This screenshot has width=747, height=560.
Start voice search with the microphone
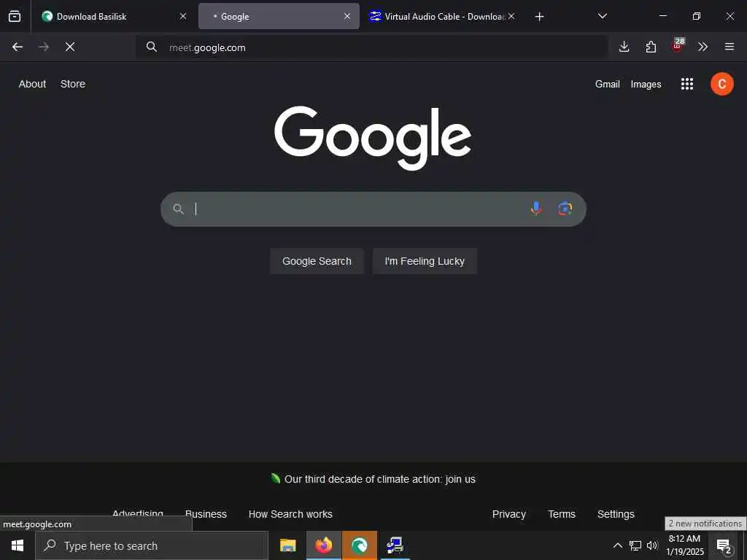coord(536,209)
